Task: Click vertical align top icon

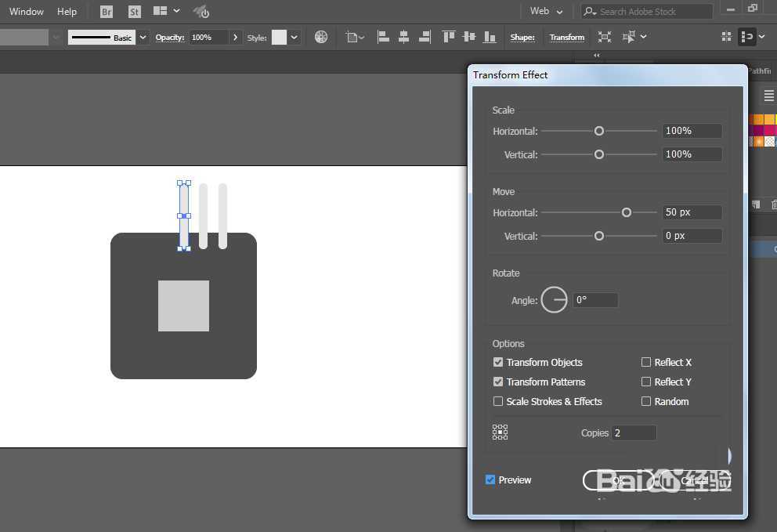Action: (x=449, y=37)
